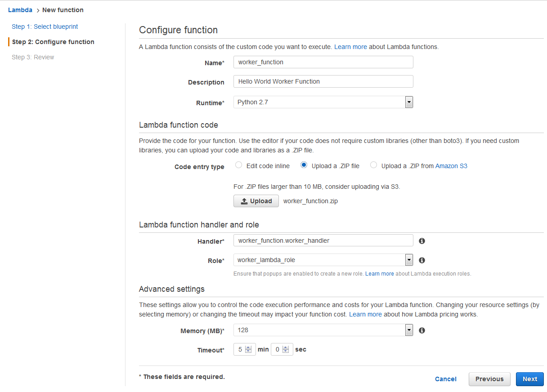Open the Memory (MB) 128 dropdown
This screenshot has height=392, width=547.
point(323,330)
